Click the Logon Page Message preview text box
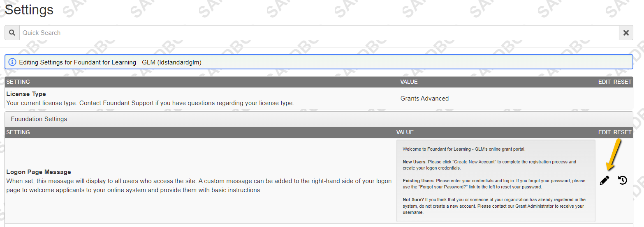Viewport: 644px width, 227px height. pyautogui.click(x=496, y=181)
